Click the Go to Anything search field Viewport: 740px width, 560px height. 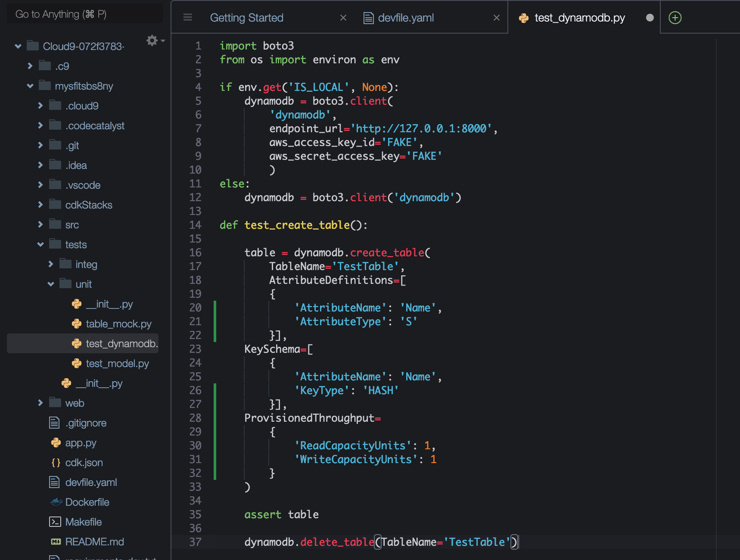pos(84,13)
